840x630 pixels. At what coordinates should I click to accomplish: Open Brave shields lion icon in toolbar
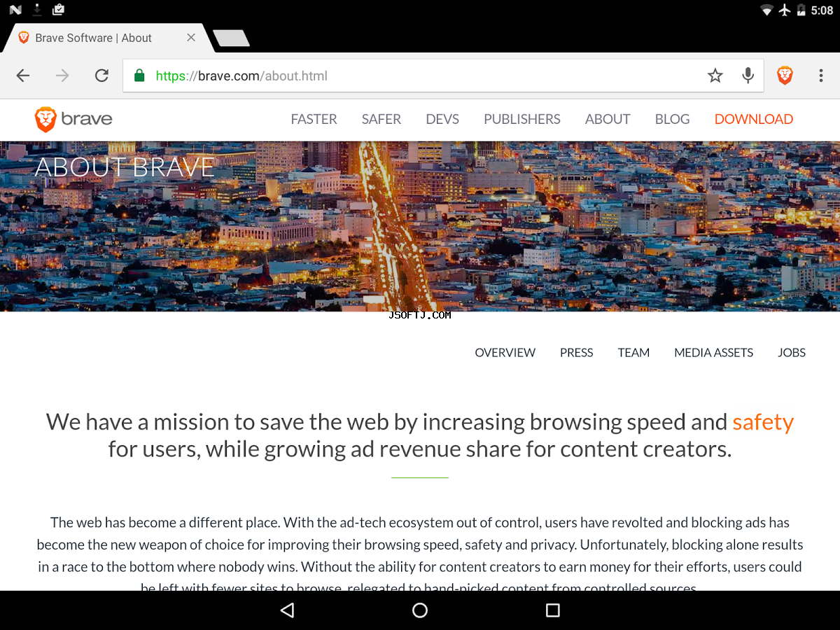tap(785, 76)
